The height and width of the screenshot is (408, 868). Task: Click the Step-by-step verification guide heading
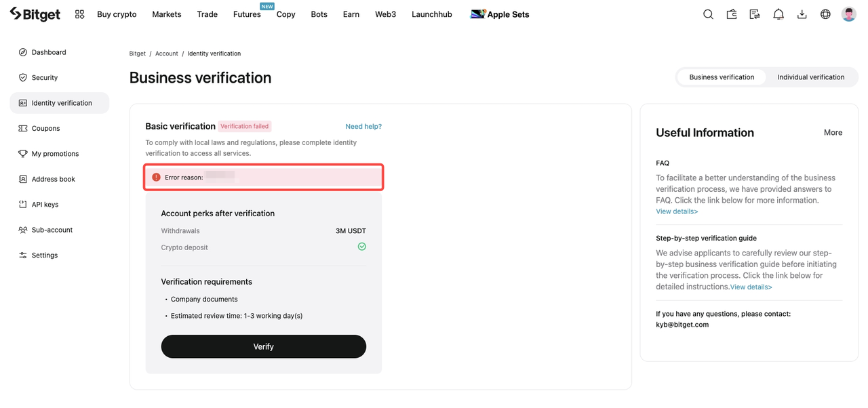click(706, 239)
